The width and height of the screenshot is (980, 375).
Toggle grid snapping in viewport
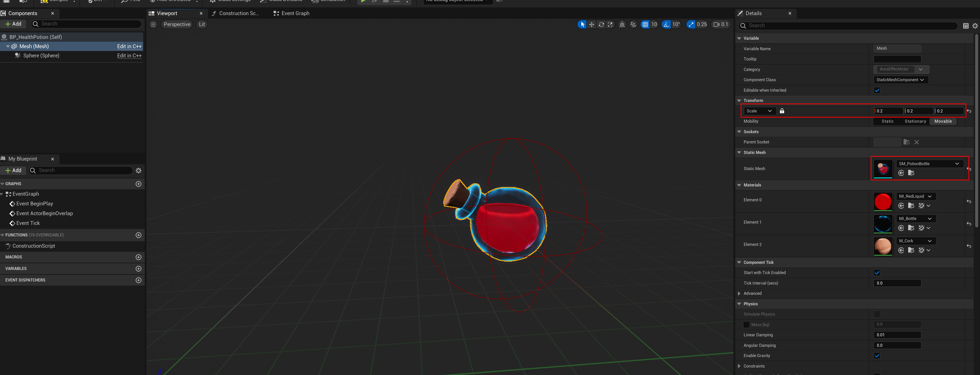pyautogui.click(x=645, y=24)
